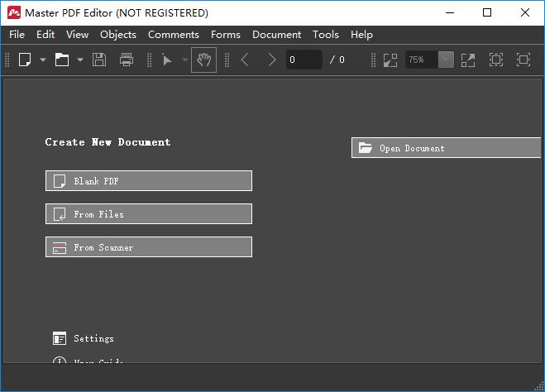Open the Document menu

[277, 35]
